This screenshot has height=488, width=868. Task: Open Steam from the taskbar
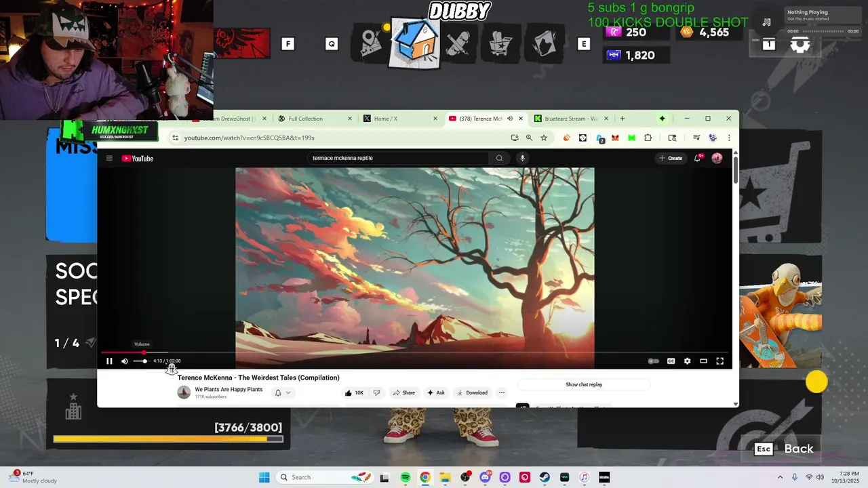point(545,477)
